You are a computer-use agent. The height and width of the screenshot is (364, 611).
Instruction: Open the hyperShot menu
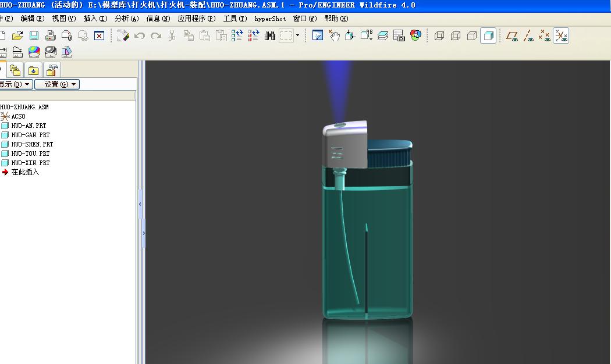coord(270,19)
